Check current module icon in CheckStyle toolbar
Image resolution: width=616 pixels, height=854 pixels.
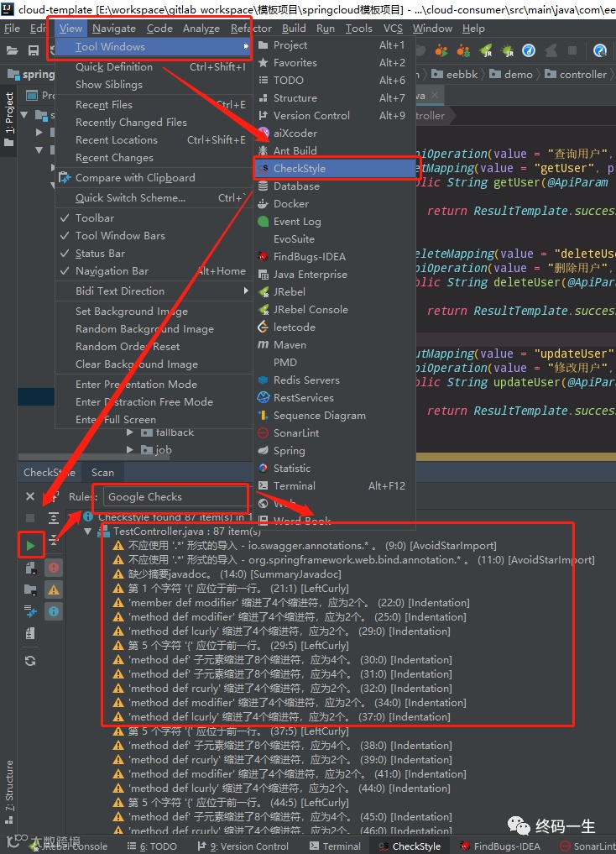pos(30,568)
